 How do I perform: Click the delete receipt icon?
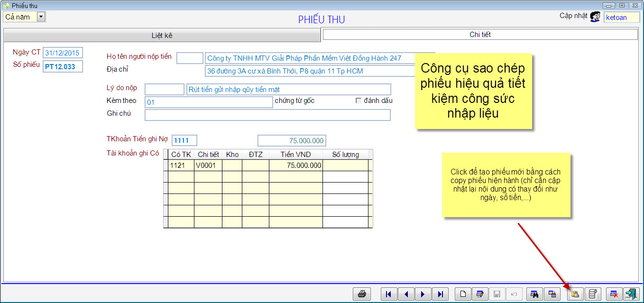pos(614,294)
